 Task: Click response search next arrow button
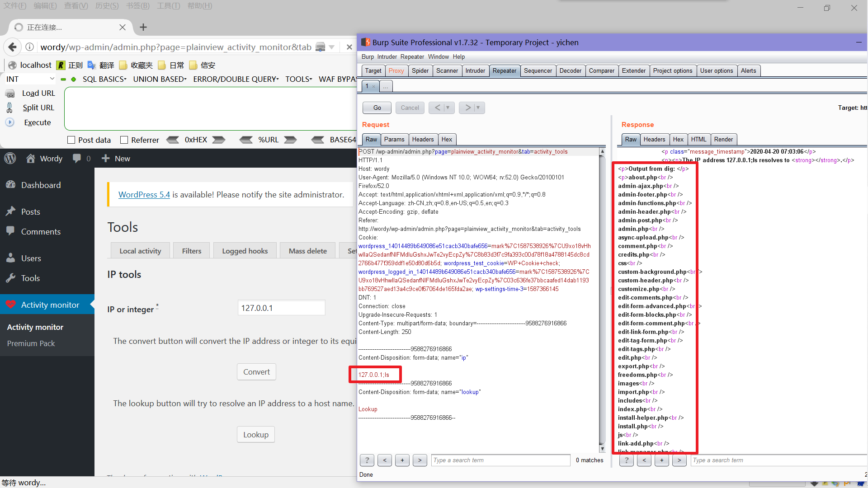click(679, 460)
